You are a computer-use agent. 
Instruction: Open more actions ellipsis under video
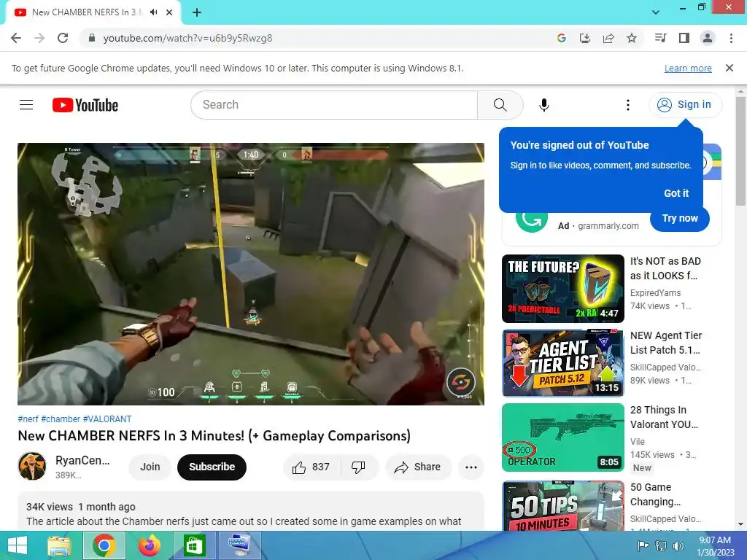coord(471,467)
